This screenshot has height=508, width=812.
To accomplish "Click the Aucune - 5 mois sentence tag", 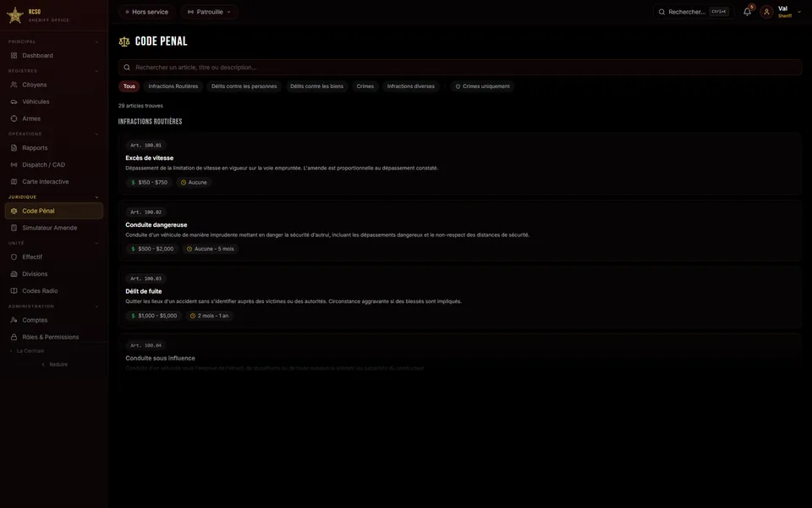I will coord(211,249).
